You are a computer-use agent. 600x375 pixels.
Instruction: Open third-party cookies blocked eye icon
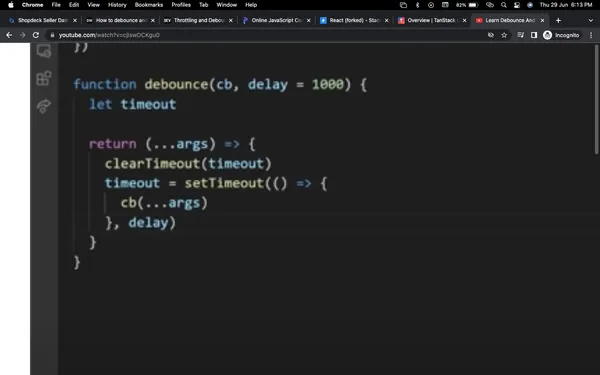(x=491, y=35)
